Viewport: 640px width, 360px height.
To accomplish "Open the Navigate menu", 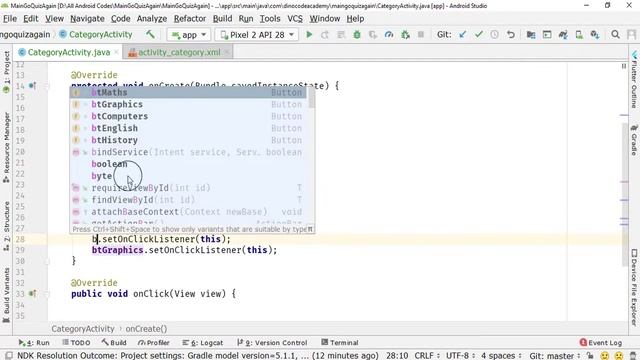I will (x=87, y=19).
